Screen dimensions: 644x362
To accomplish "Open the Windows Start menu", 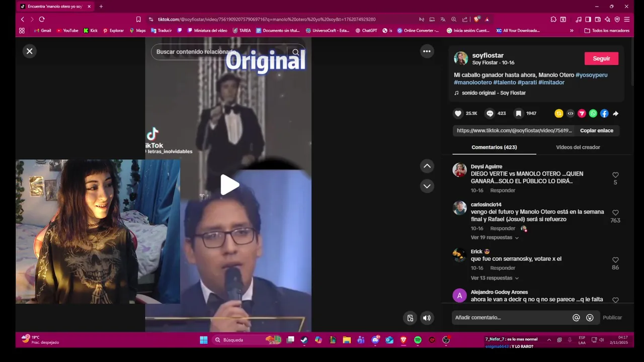I will coord(203,340).
